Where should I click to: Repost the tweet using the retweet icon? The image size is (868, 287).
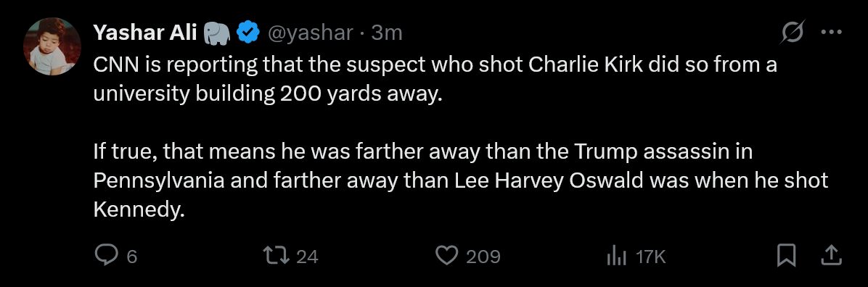click(x=274, y=256)
